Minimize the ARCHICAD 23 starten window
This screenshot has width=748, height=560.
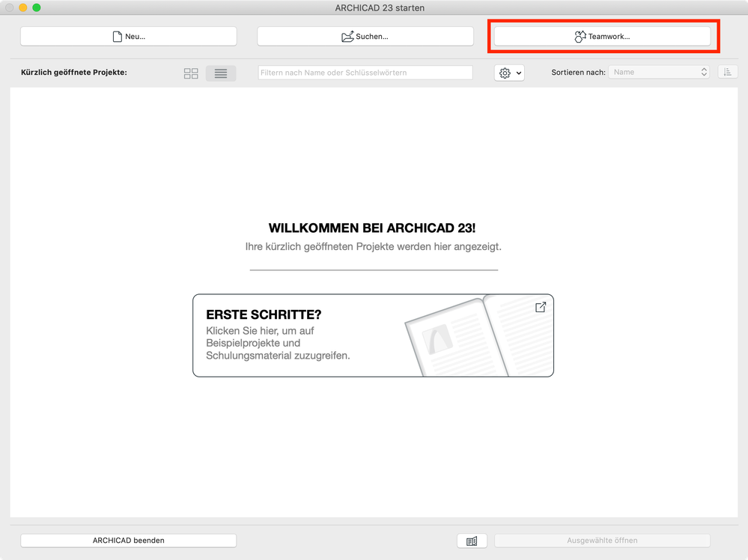click(23, 7)
